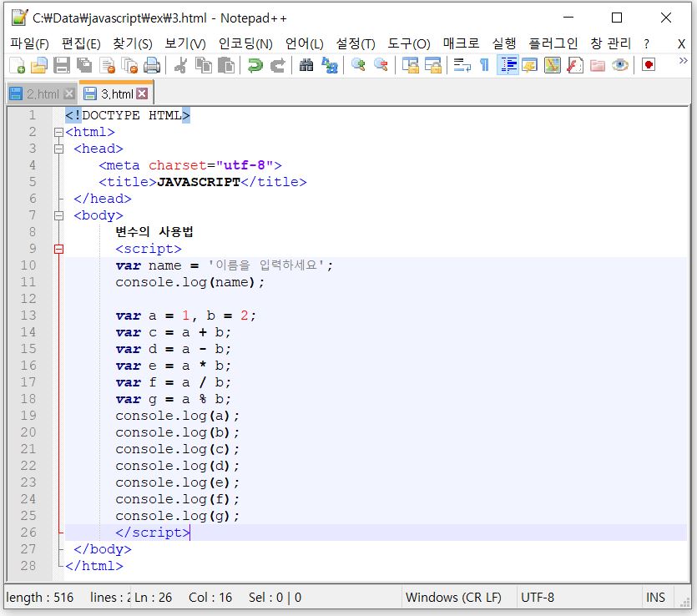
Task: Switch to the 2.html tab
Action: (43, 93)
